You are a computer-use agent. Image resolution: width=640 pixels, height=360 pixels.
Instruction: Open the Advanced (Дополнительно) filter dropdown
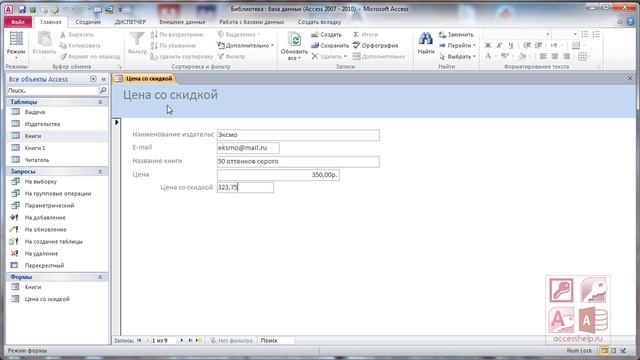pyautogui.click(x=245, y=46)
